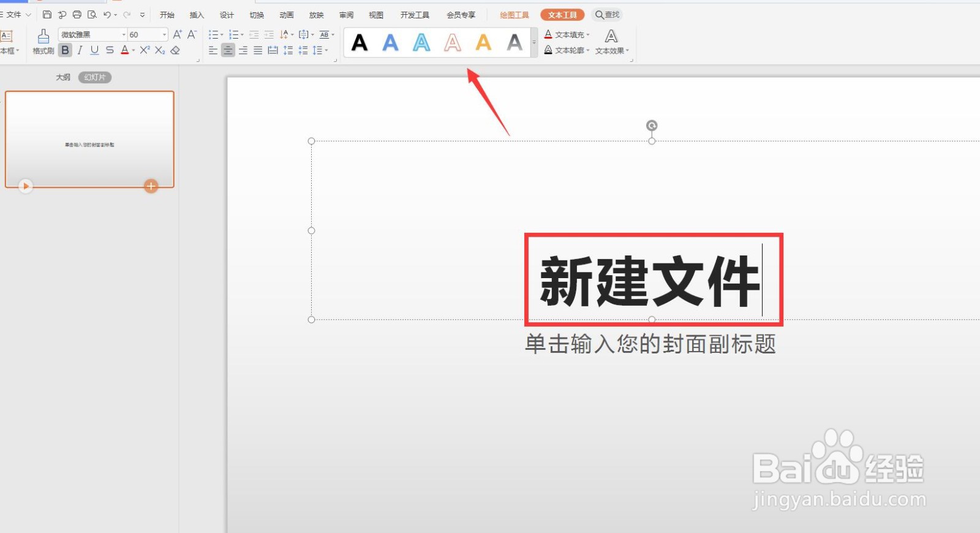Apply black WordArt preset style
Image resolution: width=980 pixels, height=533 pixels.
(360, 42)
